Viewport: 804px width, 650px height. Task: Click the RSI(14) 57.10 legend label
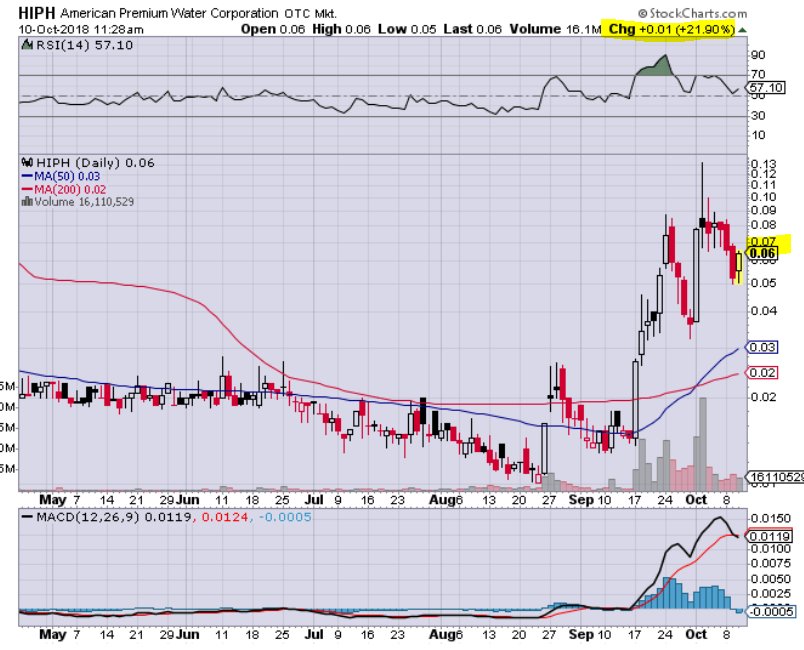point(85,46)
